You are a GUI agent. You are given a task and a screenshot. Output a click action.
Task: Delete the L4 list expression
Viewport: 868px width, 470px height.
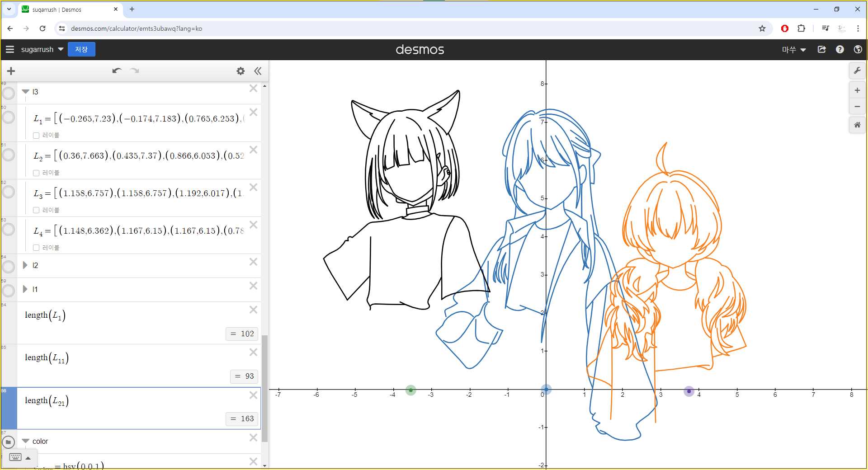pos(254,225)
